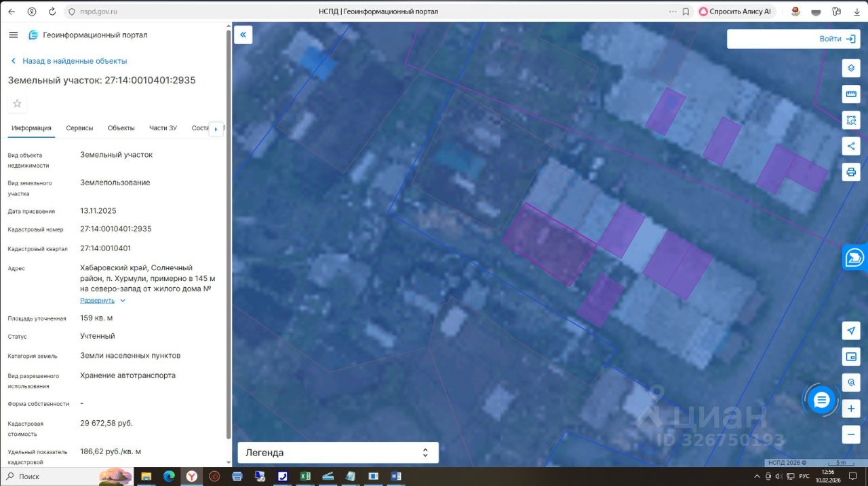The image size is (868, 486).
Task: Go back in the browser
Action: click(x=11, y=12)
